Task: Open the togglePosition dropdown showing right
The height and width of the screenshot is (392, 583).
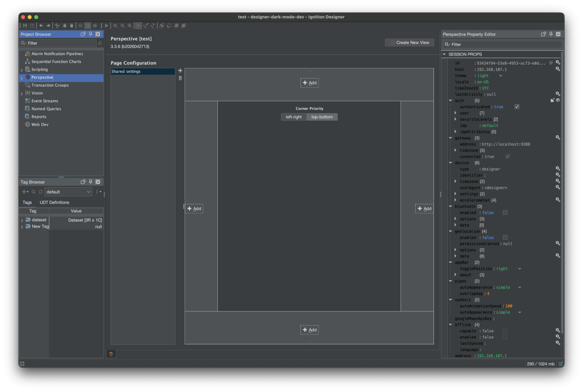Action: (x=520, y=269)
